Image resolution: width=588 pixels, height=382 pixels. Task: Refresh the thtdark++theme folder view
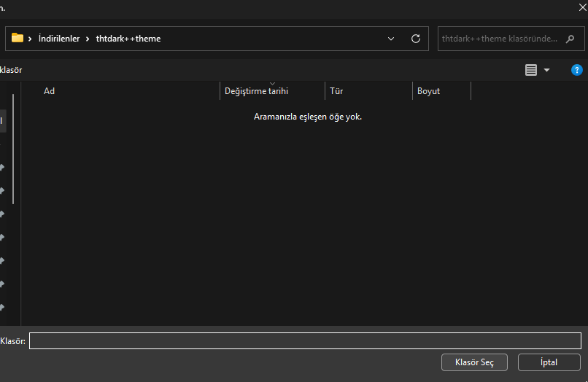[x=416, y=39]
